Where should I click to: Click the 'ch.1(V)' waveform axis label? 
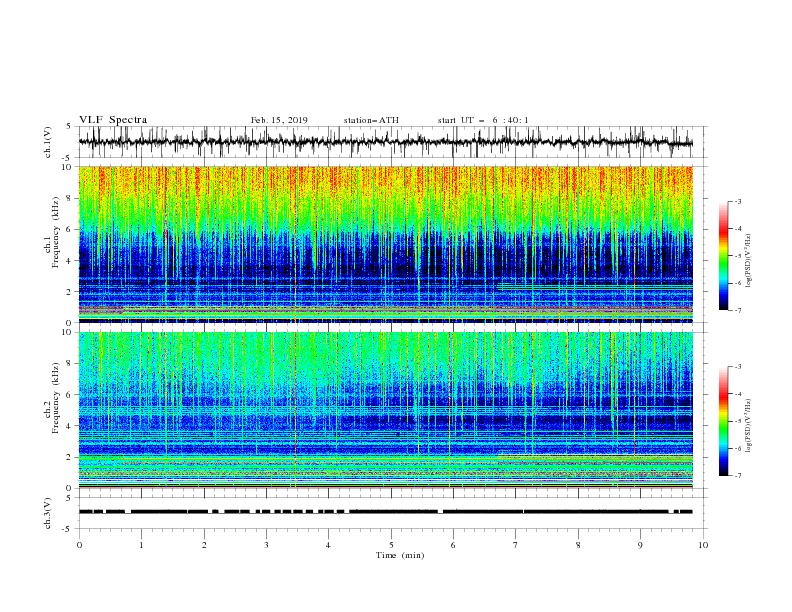[48, 142]
